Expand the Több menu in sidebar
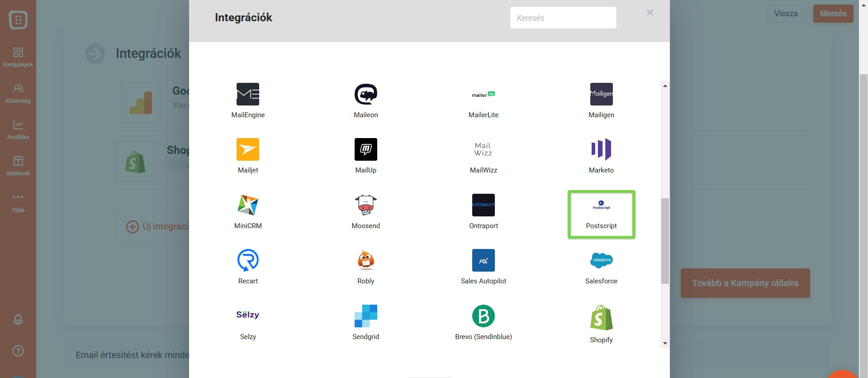The image size is (868, 378). pyautogui.click(x=18, y=203)
